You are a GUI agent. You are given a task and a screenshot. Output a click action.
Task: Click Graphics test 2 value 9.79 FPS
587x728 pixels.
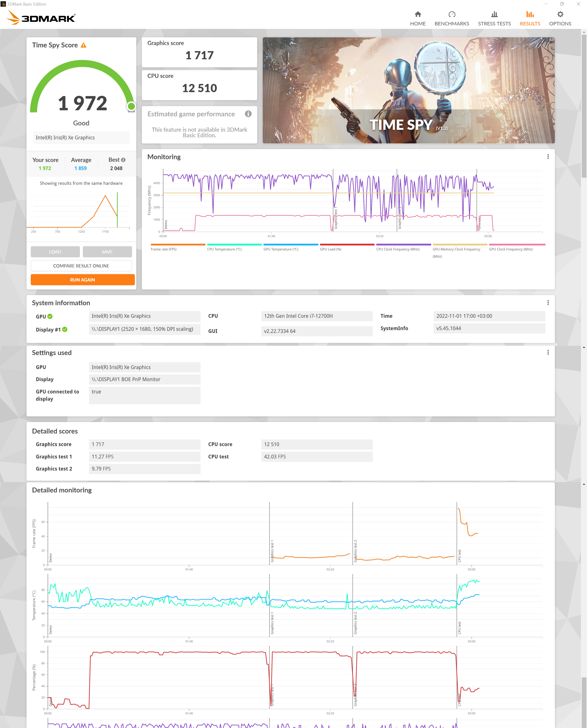pyautogui.click(x=145, y=469)
